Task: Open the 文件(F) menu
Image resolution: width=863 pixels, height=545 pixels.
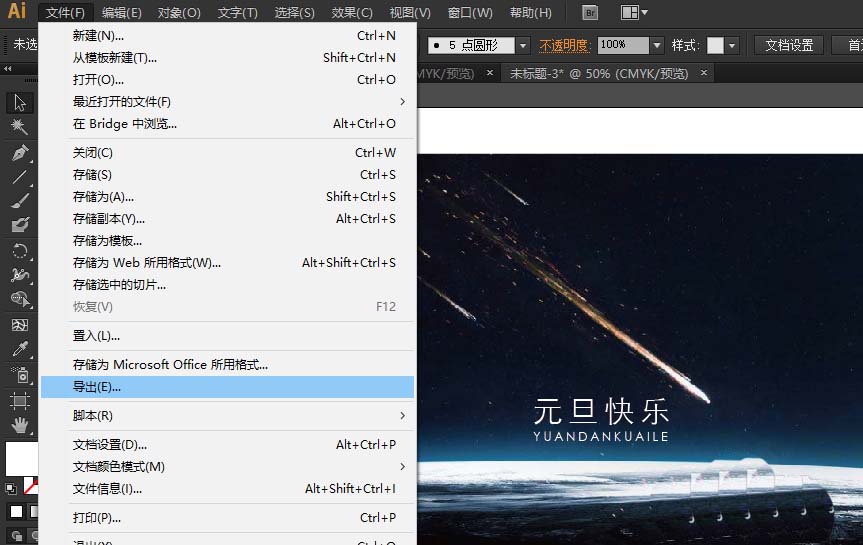Action: point(65,12)
